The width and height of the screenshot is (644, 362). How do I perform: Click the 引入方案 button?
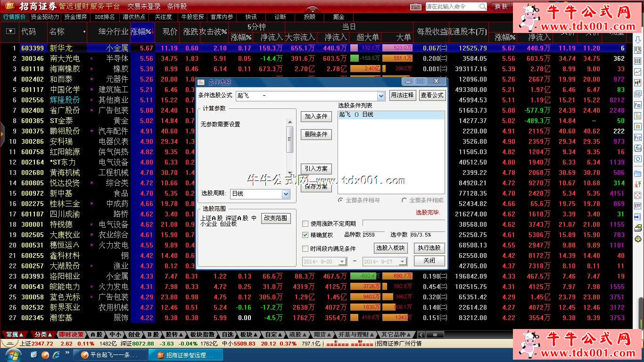[316, 169]
